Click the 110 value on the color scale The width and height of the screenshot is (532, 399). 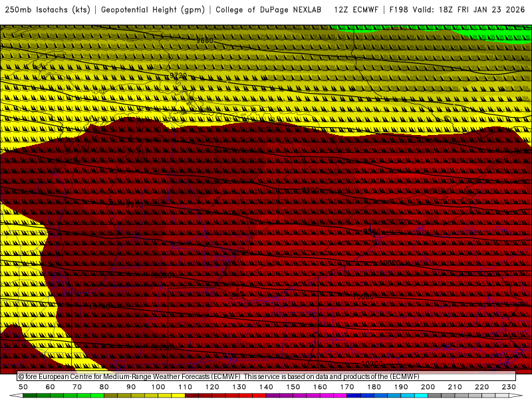186,387
